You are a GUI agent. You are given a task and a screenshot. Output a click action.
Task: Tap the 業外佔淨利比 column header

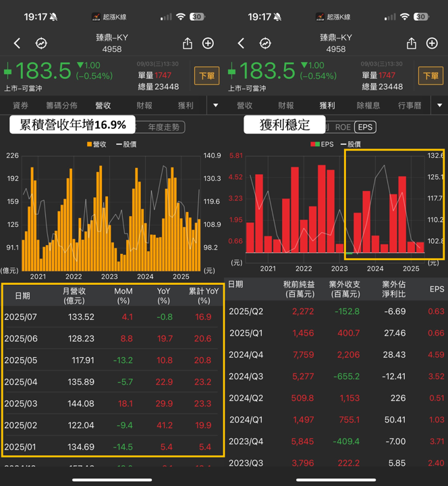pyautogui.click(x=394, y=289)
